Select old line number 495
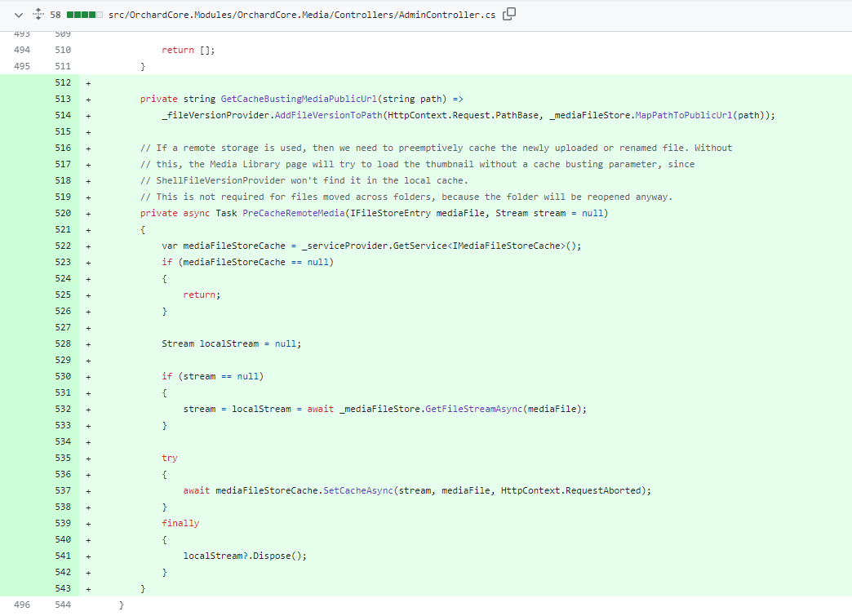This screenshot has width=852, height=616. tap(22, 66)
